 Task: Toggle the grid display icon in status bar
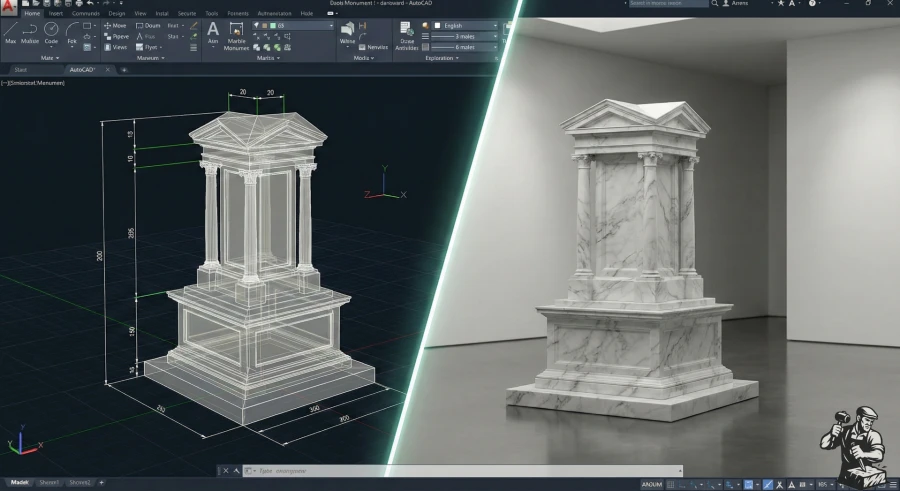pyautogui.click(x=670, y=485)
